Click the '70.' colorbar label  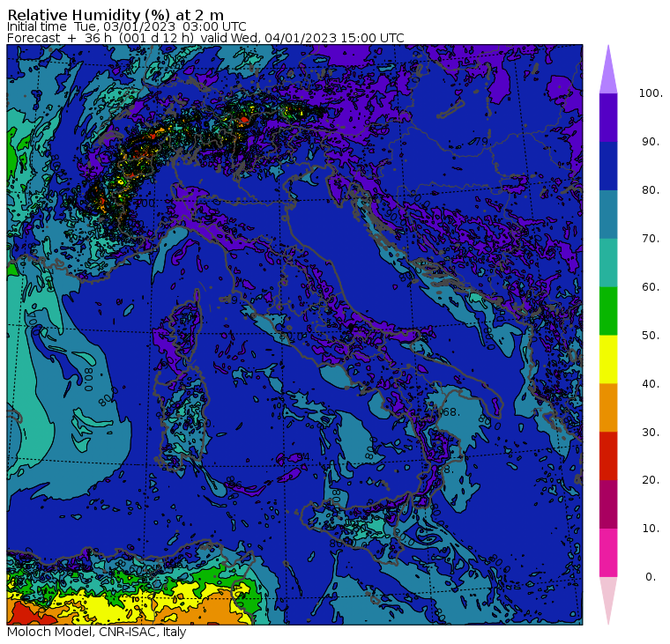coord(651,238)
